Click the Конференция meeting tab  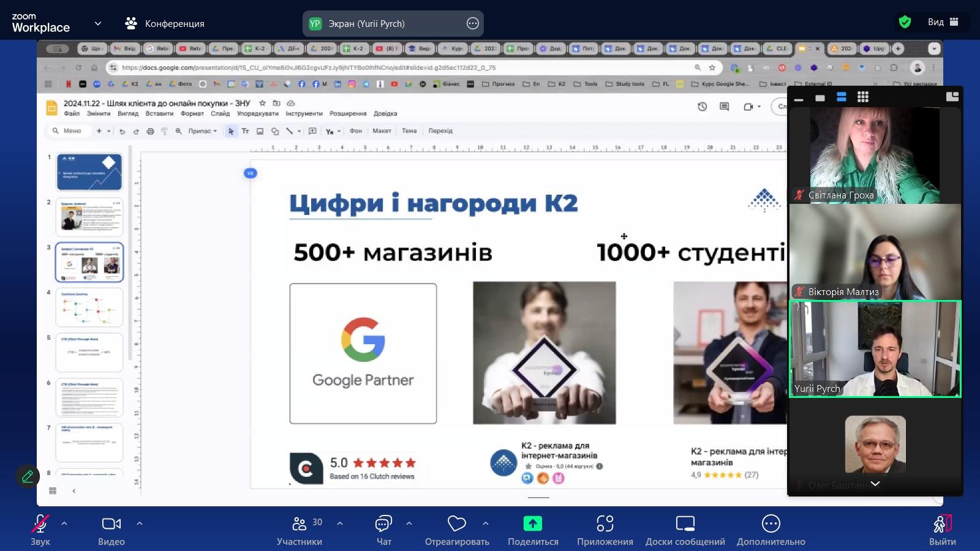point(165,24)
